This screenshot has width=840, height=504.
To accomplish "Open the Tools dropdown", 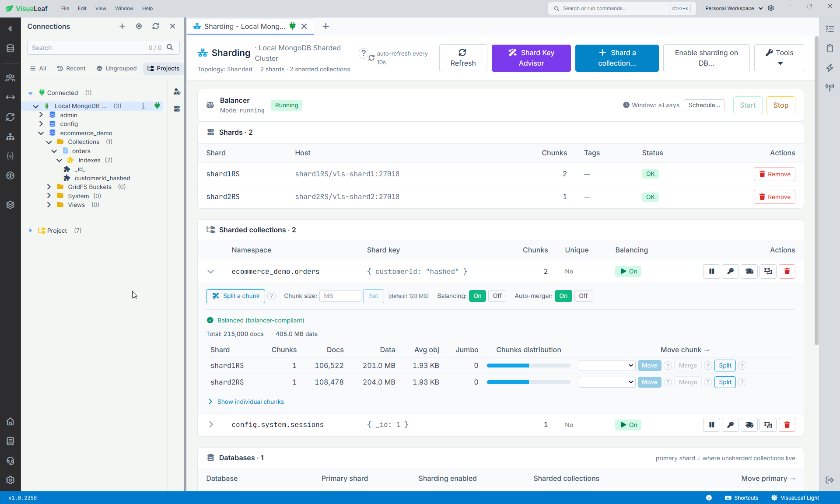I will click(x=779, y=58).
